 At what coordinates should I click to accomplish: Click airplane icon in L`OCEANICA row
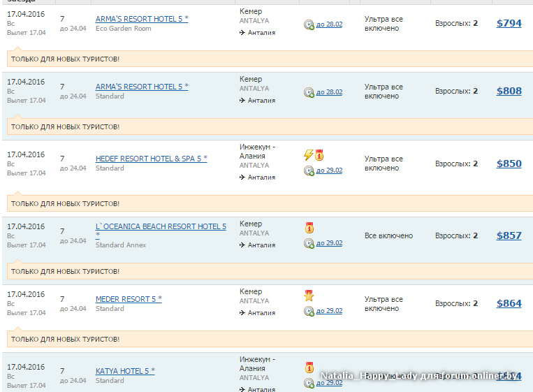tap(242, 245)
